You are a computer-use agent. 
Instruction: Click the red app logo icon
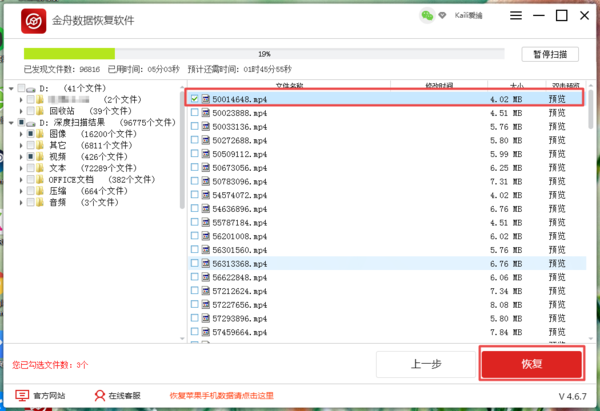[x=34, y=21]
